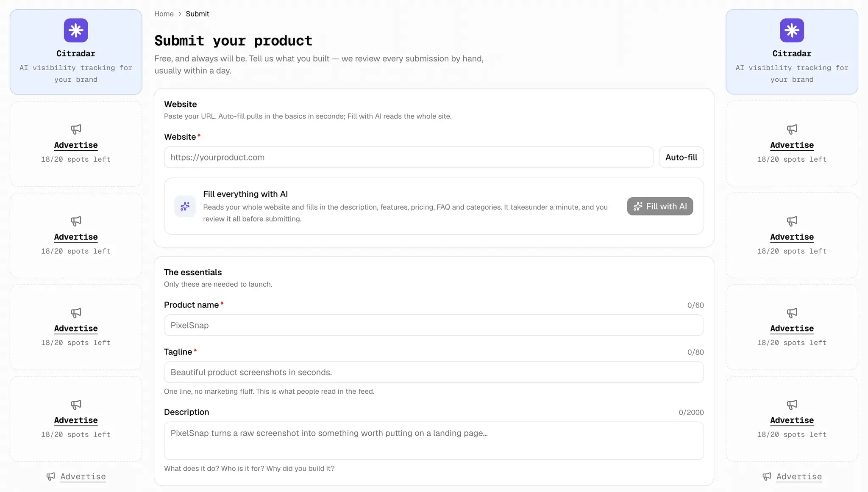This screenshot has height=492, width=868.
Task: Click megaphone icon in first left Advertise card
Action: click(x=76, y=129)
